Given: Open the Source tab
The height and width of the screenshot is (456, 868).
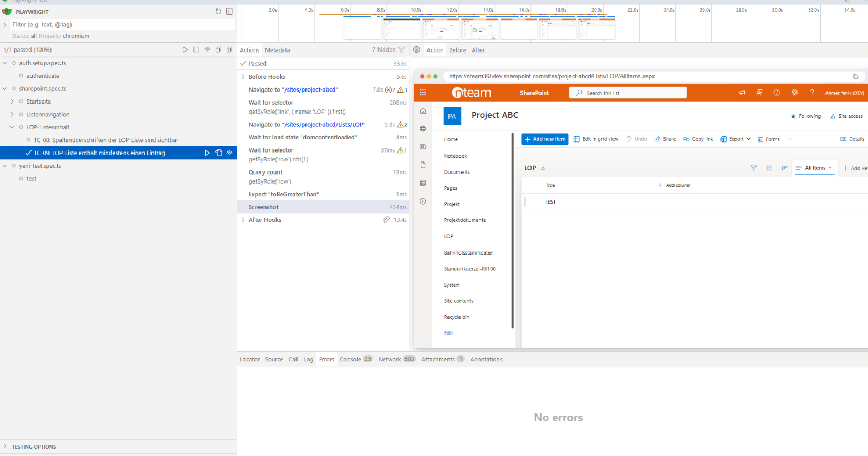Looking at the screenshot, I should coord(274,359).
